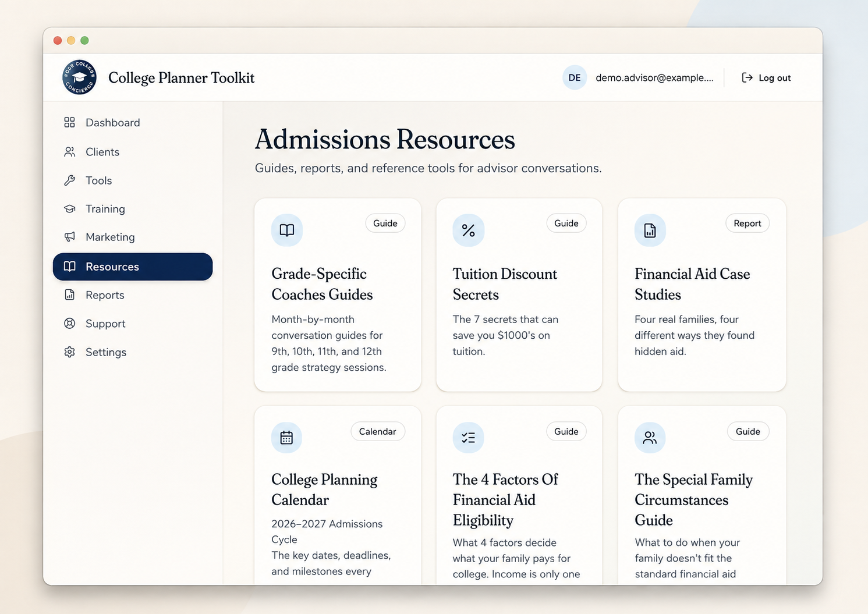868x614 pixels.
Task: Click the log out arrow icon
Action: click(x=747, y=77)
